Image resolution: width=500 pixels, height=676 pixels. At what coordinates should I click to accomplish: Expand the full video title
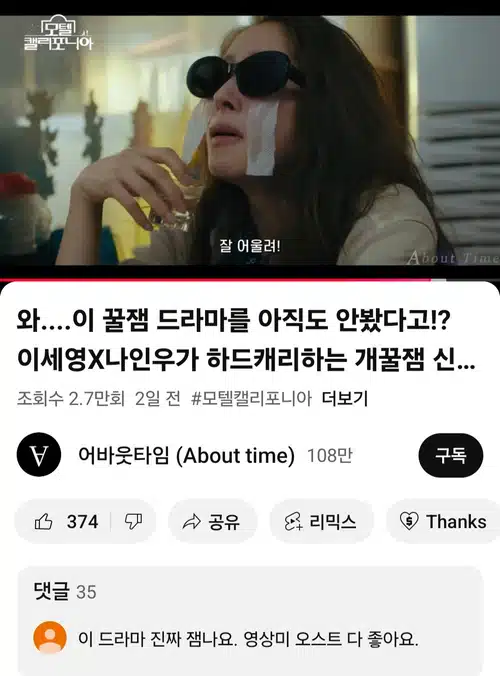coord(246,340)
